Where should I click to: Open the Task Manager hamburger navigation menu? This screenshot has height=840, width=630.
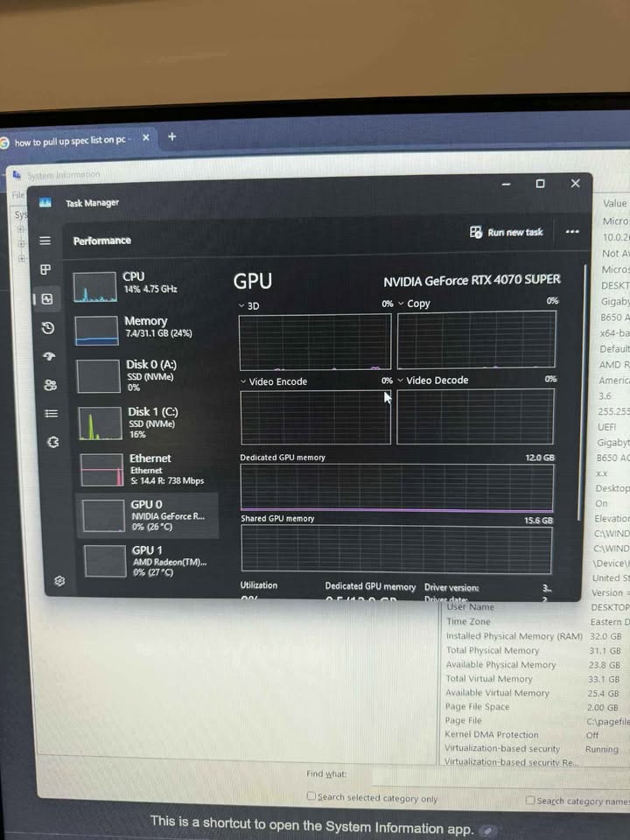tap(45, 241)
